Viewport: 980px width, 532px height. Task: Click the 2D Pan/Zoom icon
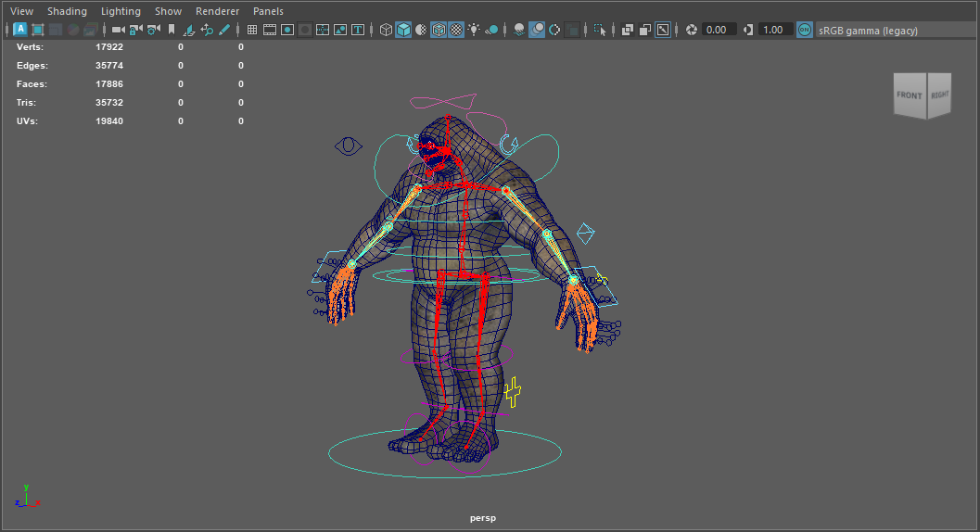pyautogui.click(x=207, y=30)
